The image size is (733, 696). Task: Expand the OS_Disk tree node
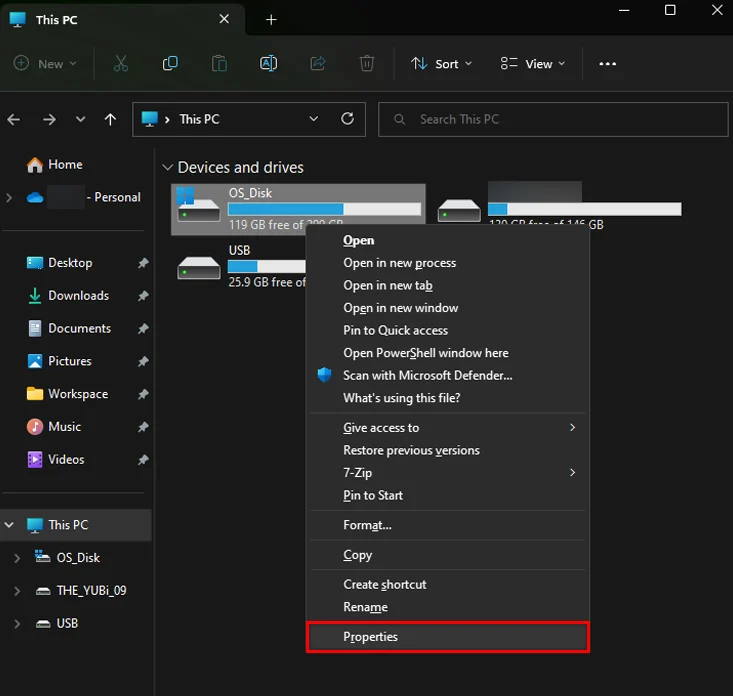16,558
